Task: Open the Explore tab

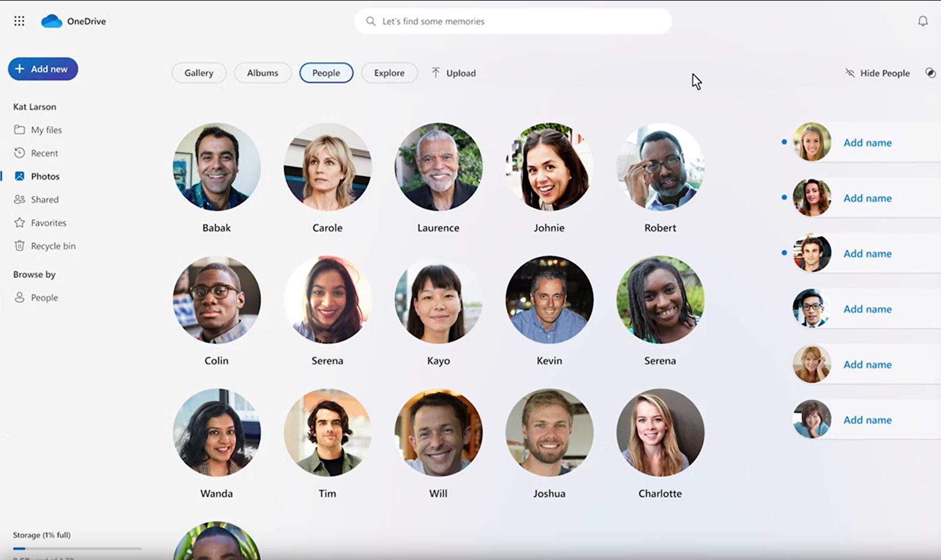Action: click(x=389, y=73)
